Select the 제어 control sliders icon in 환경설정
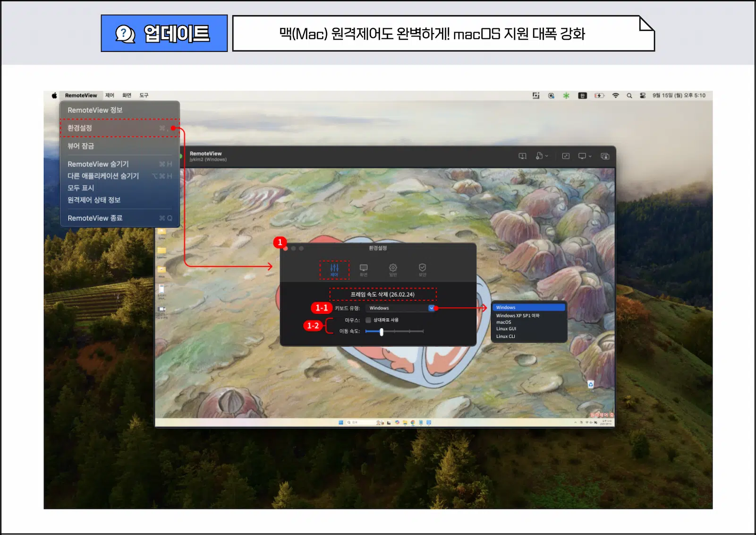 [x=334, y=268]
